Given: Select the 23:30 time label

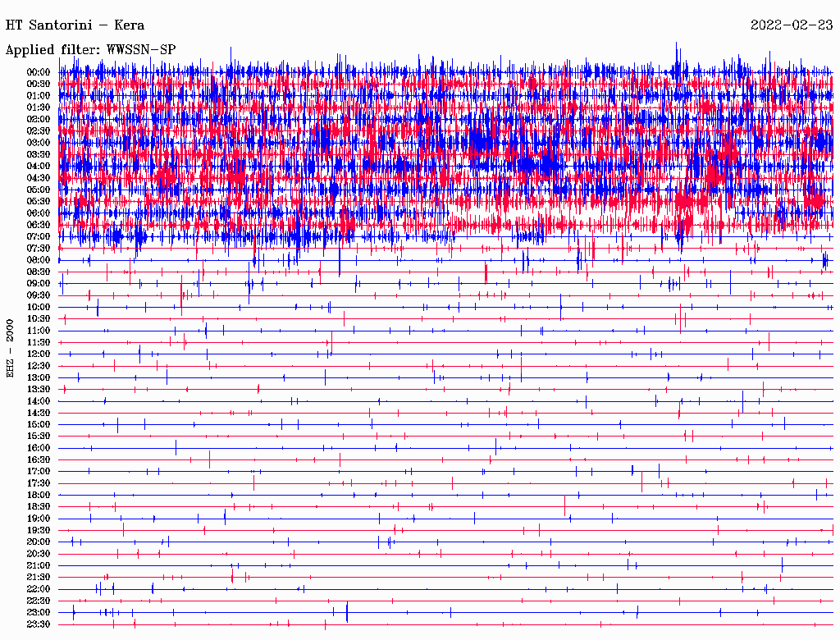Looking at the screenshot, I should coord(39,624).
